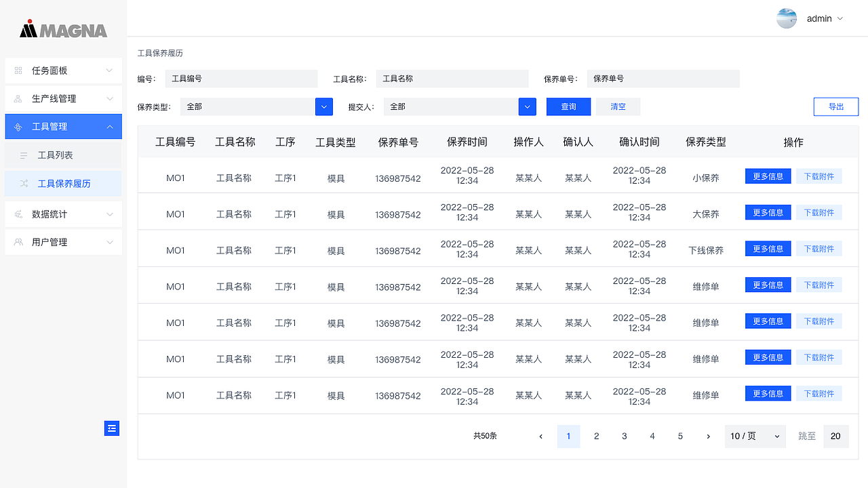868x488 pixels.
Task: Click the 工具列表 list icon in sidebar
Action: click(23, 155)
